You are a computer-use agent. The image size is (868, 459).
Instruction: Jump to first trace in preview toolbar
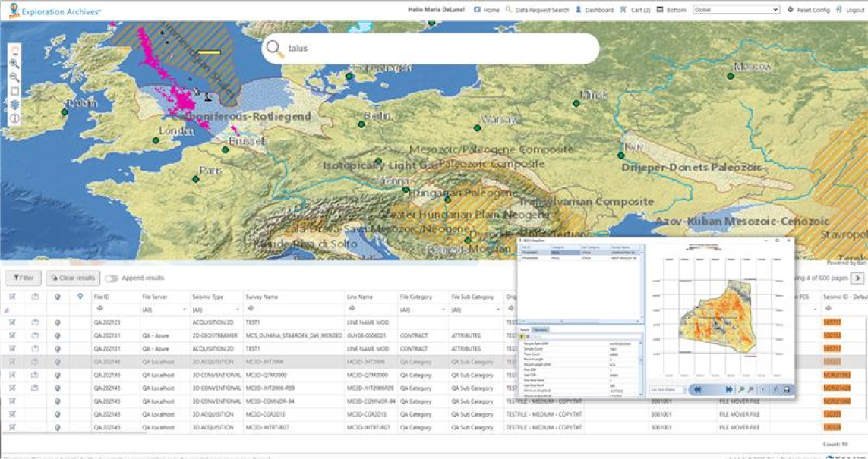(x=696, y=389)
